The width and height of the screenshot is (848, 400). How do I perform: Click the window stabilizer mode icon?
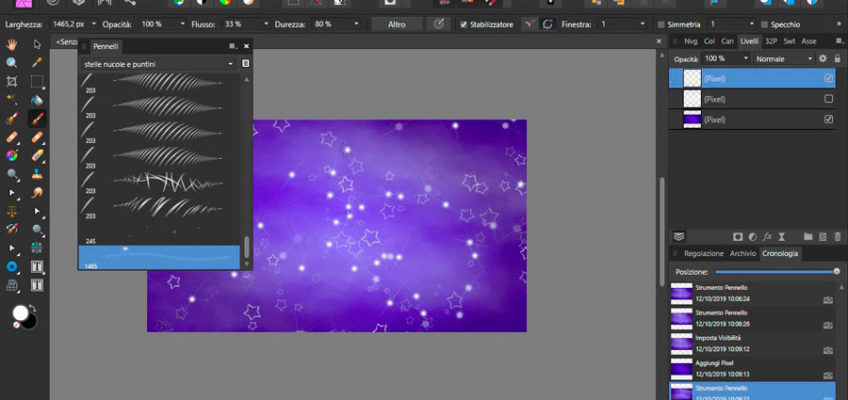pyautogui.click(x=547, y=24)
